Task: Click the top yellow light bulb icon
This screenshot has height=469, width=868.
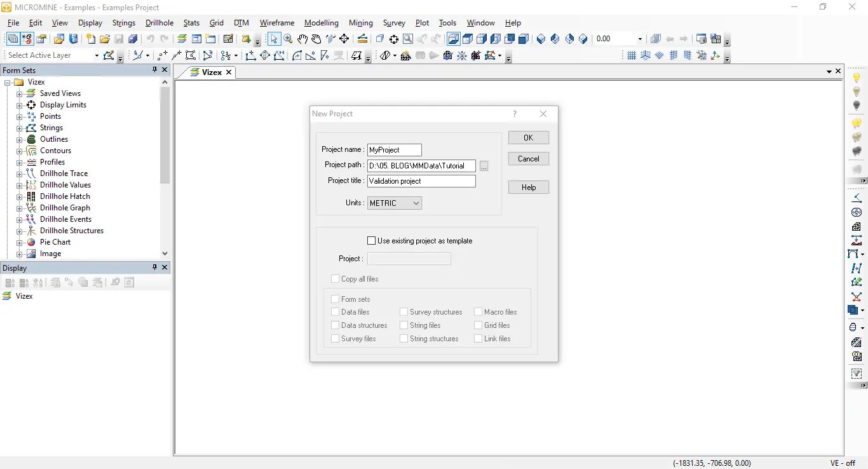Action: tap(857, 78)
